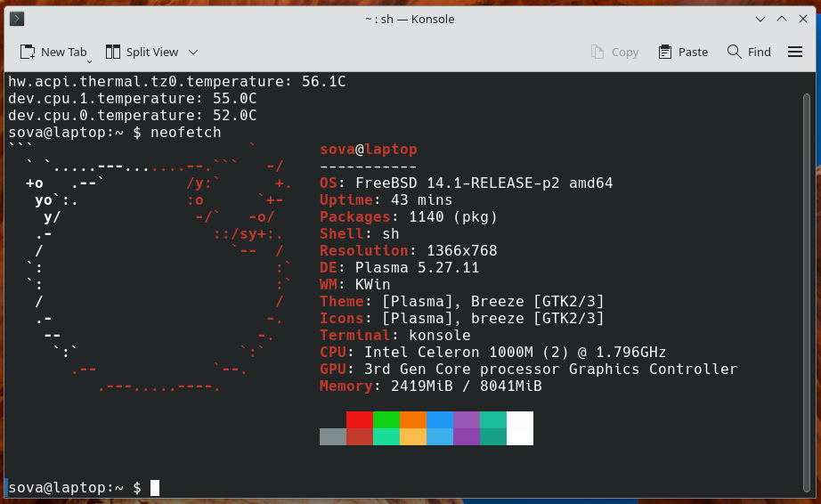Open the Find search tool
The height and width of the screenshot is (504, 821).
point(749,52)
